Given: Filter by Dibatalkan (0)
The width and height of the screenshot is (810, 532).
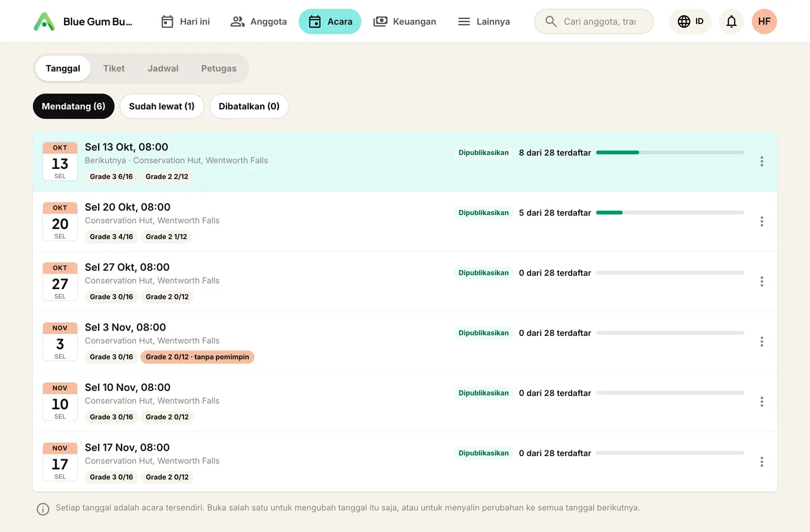Looking at the screenshot, I should tap(249, 106).
